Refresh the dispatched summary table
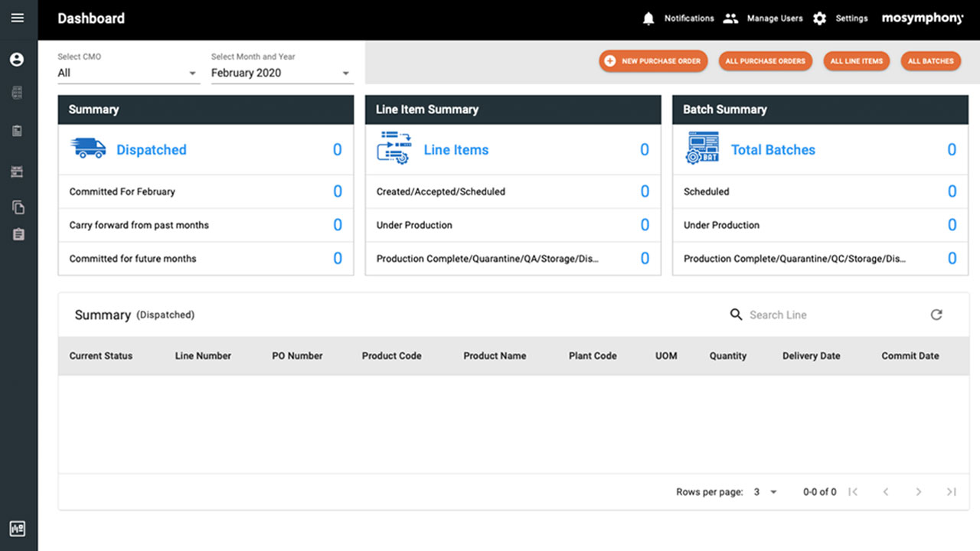 (x=936, y=315)
